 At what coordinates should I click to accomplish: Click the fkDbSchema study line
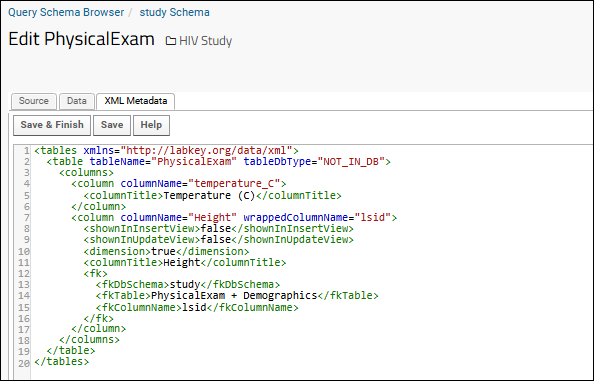[x=188, y=284]
